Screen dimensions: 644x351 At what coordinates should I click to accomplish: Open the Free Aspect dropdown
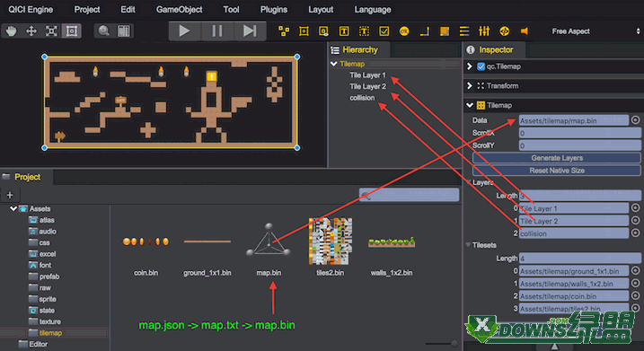[595, 31]
